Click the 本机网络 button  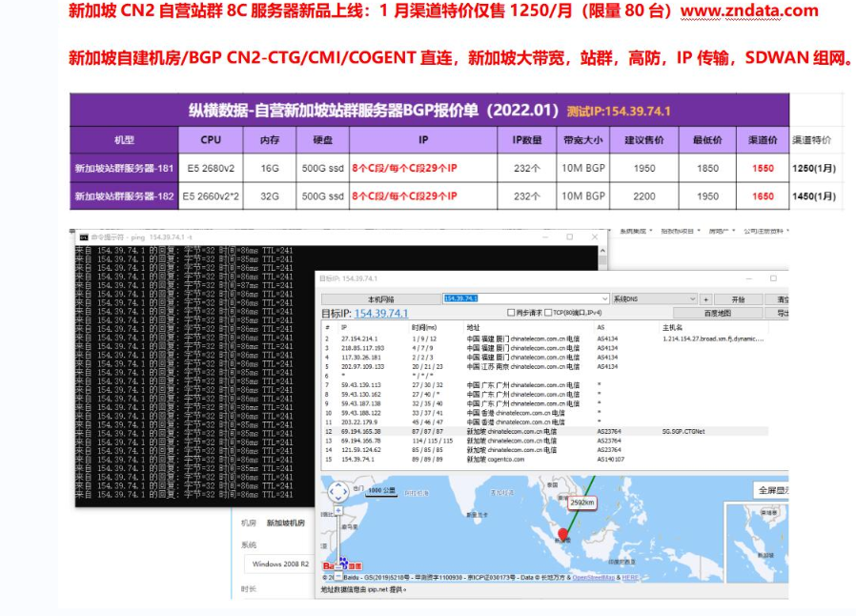click(381, 299)
